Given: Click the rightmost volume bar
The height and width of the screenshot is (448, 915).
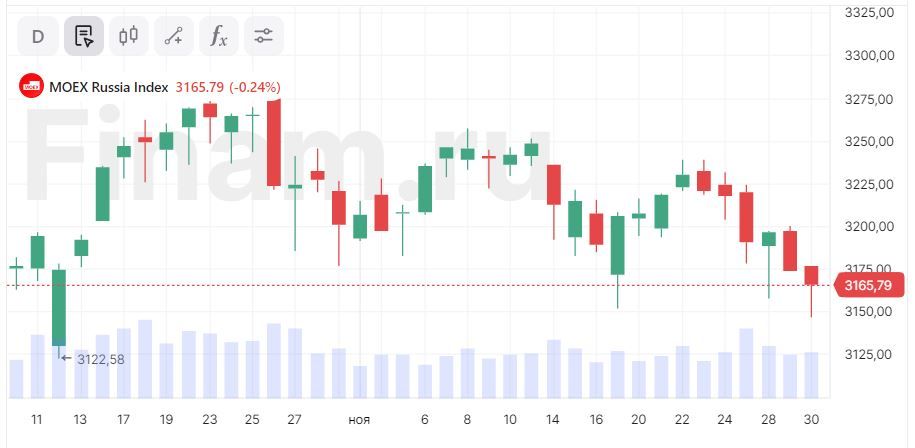Looking at the screenshot, I should (811, 375).
